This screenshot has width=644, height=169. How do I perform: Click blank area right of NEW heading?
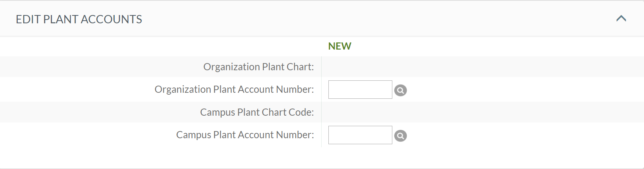click(497, 46)
